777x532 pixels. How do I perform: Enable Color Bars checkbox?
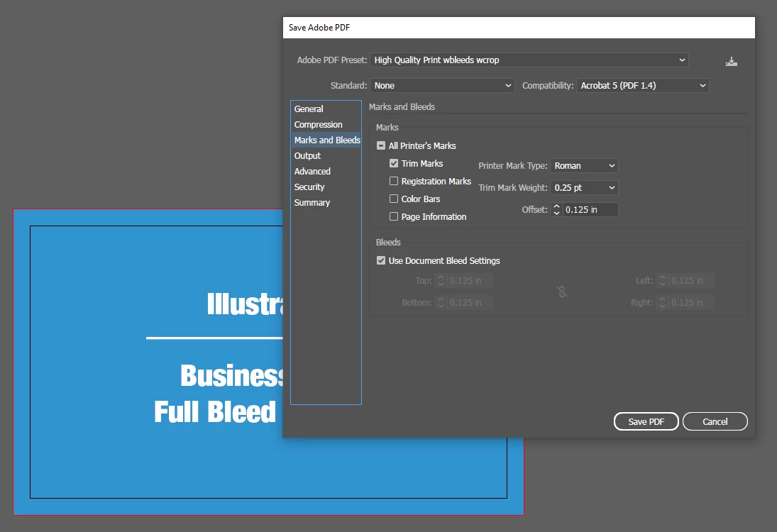tap(394, 199)
